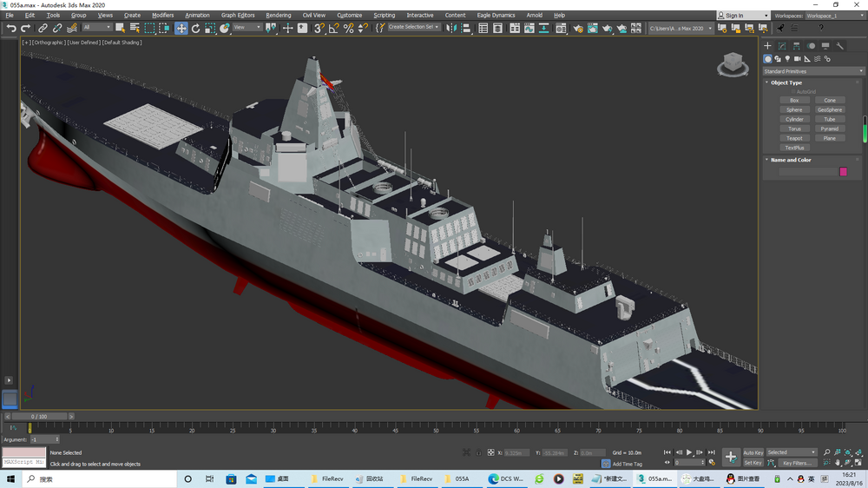The width and height of the screenshot is (868, 488).
Task: Click the pink object color swatch
Action: point(842,172)
